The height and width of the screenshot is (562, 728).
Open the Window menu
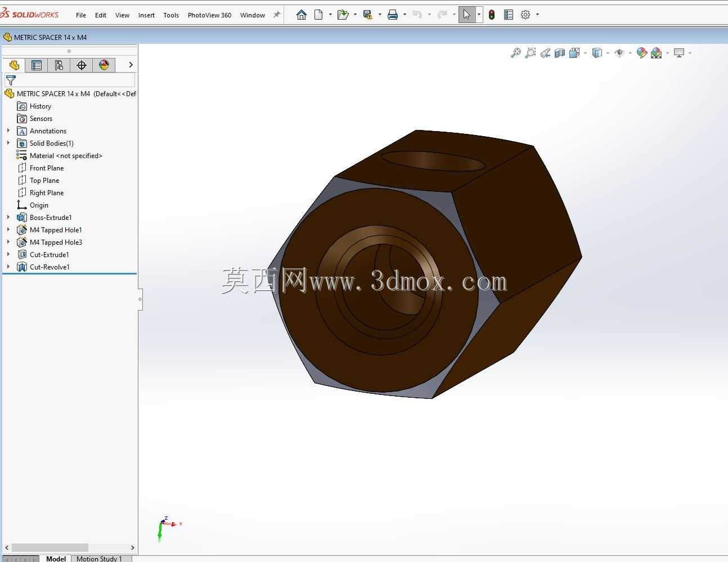(253, 15)
